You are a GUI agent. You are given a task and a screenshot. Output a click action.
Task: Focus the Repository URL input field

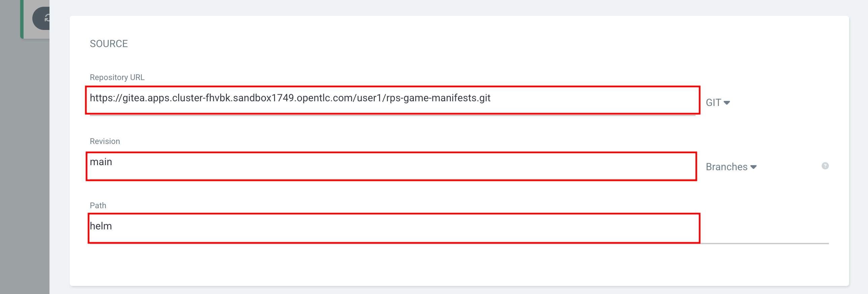click(x=393, y=100)
